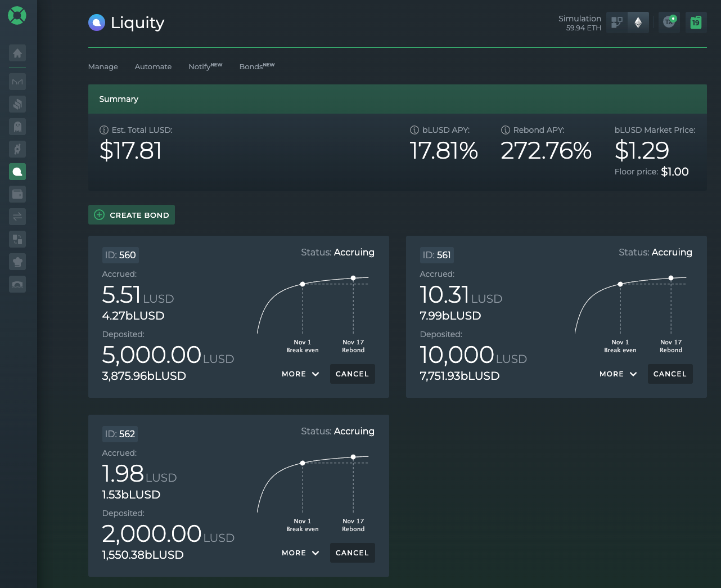Image resolution: width=721 pixels, height=588 pixels.
Task: Open the Manage tab
Action: pos(103,67)
